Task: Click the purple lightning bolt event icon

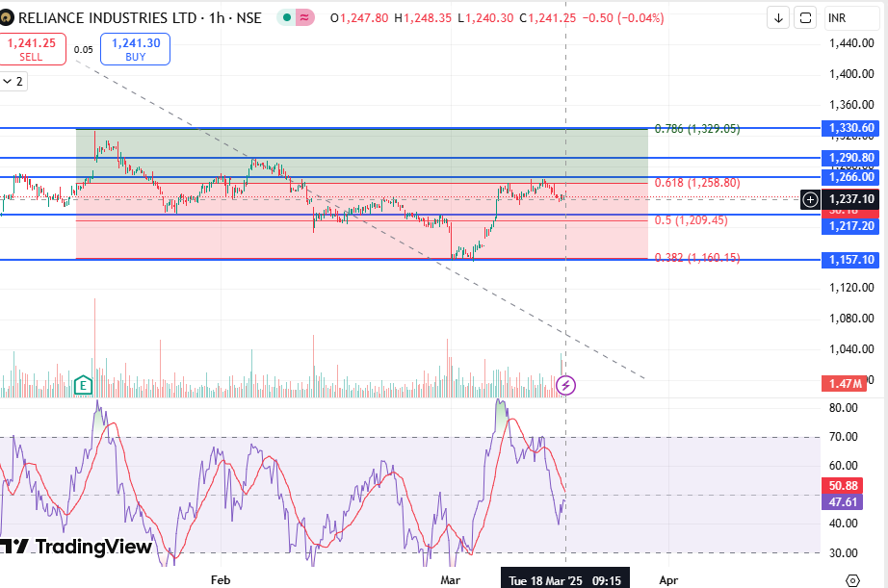Action: (565, 385)
